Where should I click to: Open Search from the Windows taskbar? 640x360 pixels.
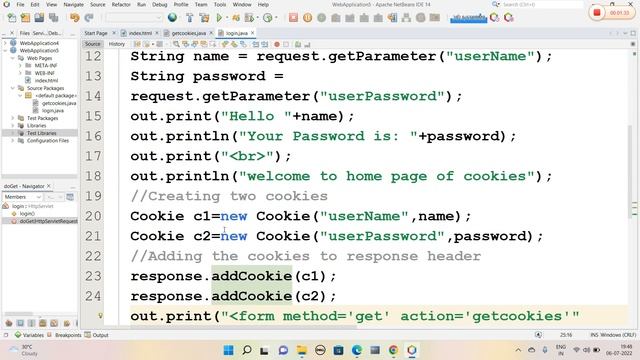[247, 350]
